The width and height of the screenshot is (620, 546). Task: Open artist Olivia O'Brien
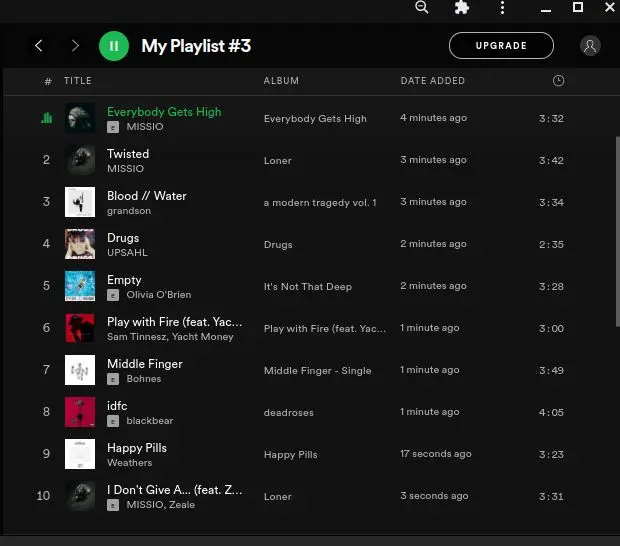point(159,295)
